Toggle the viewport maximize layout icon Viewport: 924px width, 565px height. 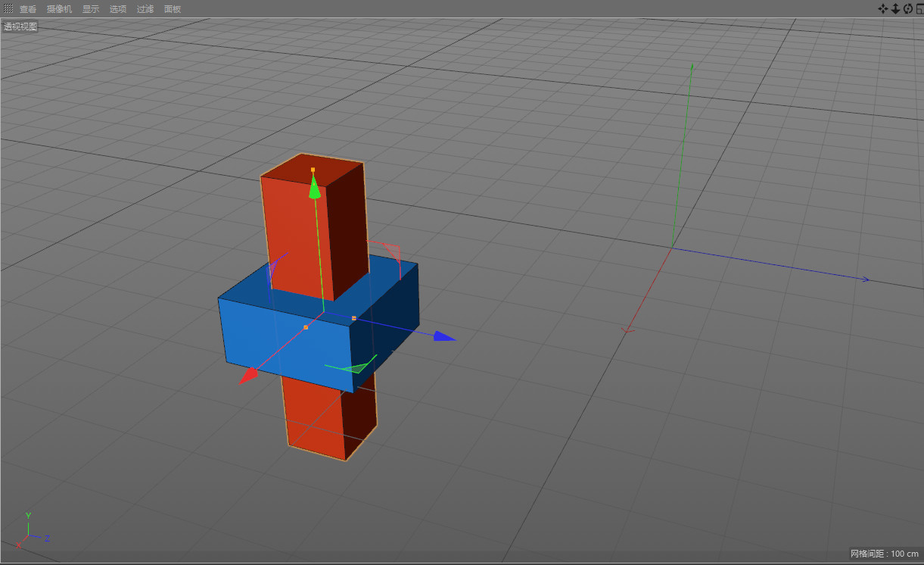tap(919, 9)
